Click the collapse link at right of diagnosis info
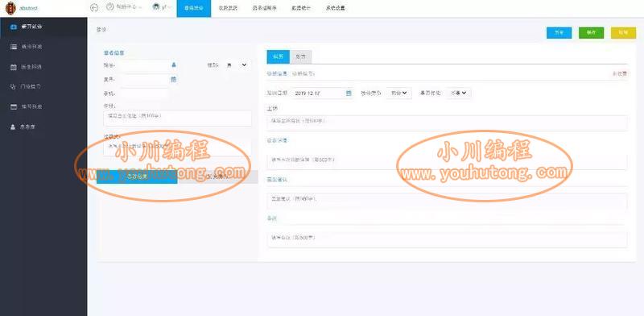The width and height of the screenshot is (644, 316). tap(619, 73)
